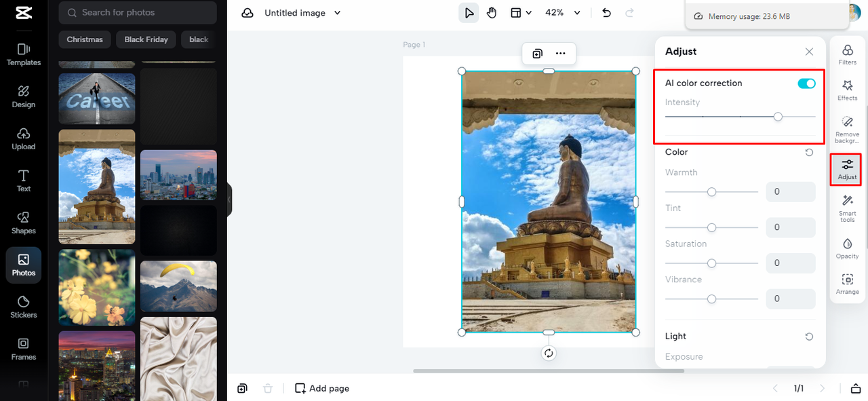
Task: Open the Stickers sidebar panel
Action: tap(24, 307)
